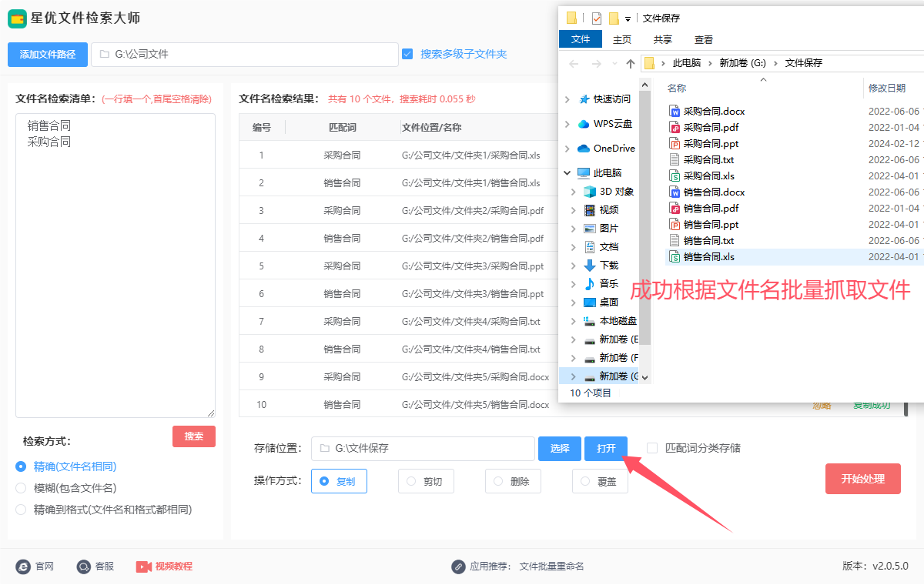Screen dimensions: 924x585
Task: Click the G:\公司文件 path field
Action: 245,55
